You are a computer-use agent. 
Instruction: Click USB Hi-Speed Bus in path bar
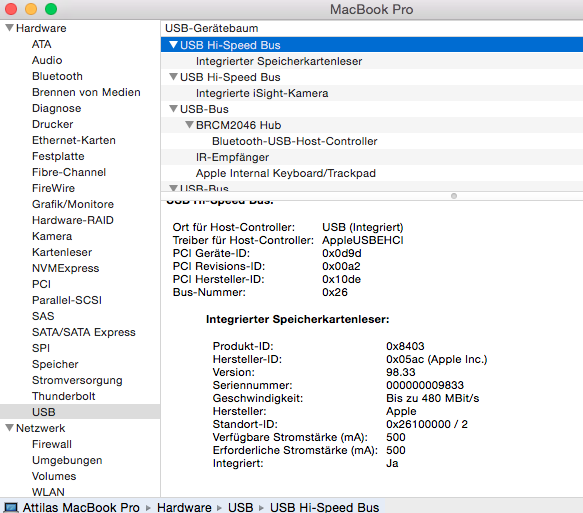(x=325, y=507)
